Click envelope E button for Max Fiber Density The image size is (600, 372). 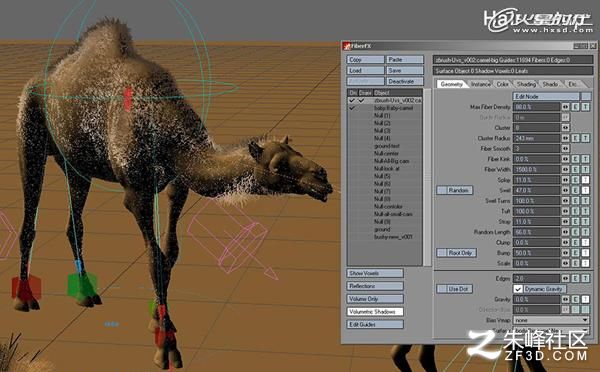pyautogui.click(x=575, y=107)
